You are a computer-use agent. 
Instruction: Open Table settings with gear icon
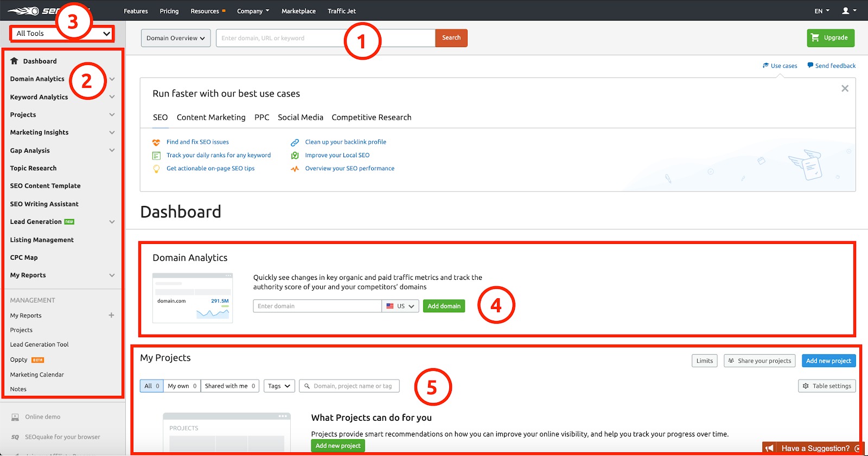coord(827,386)
